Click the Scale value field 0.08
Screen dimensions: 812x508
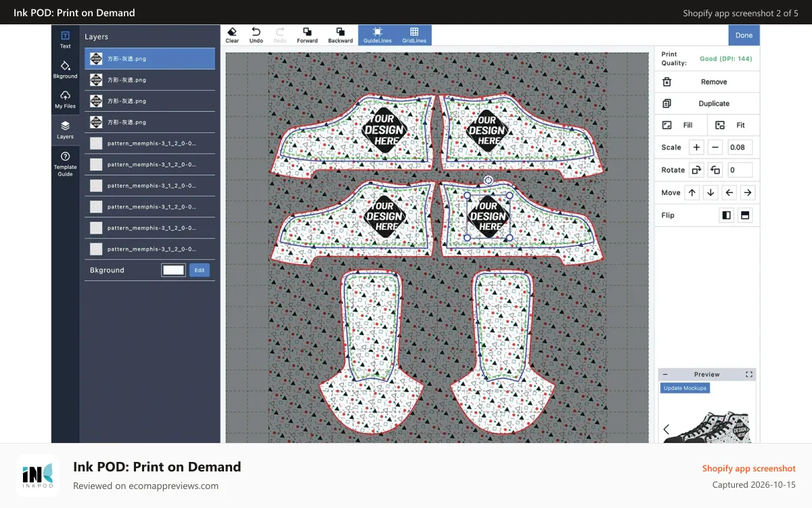[x=740, y=147]
